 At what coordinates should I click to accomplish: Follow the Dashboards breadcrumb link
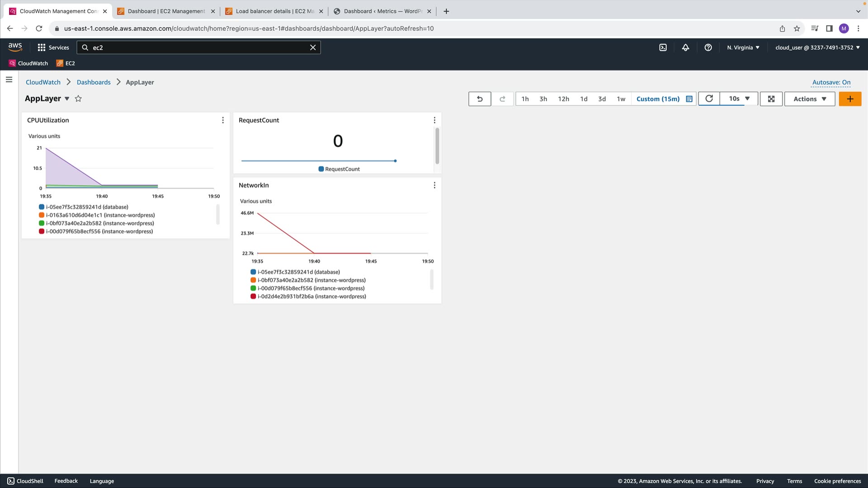click(x=94, y=82)
